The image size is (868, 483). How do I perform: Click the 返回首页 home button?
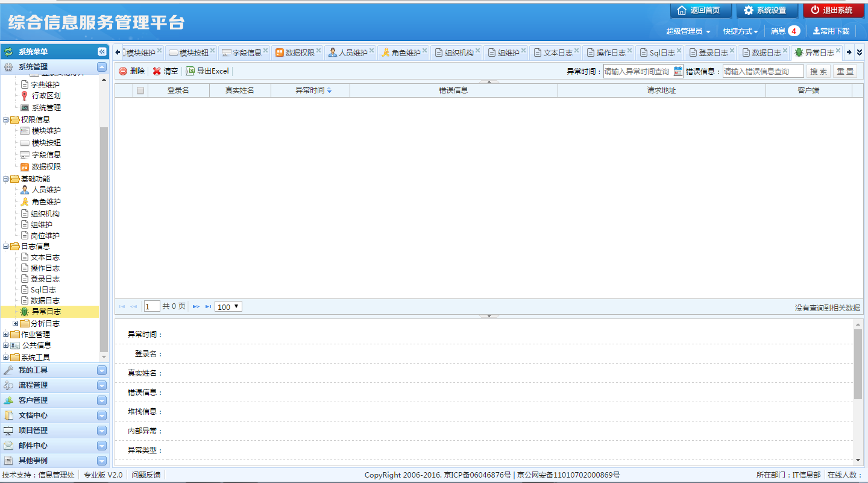click(x=700, y=10)
